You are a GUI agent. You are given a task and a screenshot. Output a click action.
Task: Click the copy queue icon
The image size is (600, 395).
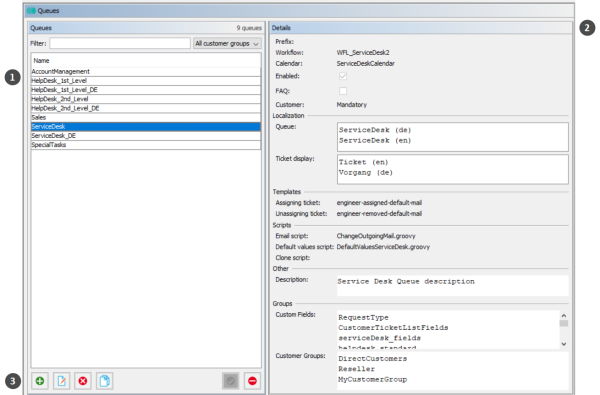[104, 381]
